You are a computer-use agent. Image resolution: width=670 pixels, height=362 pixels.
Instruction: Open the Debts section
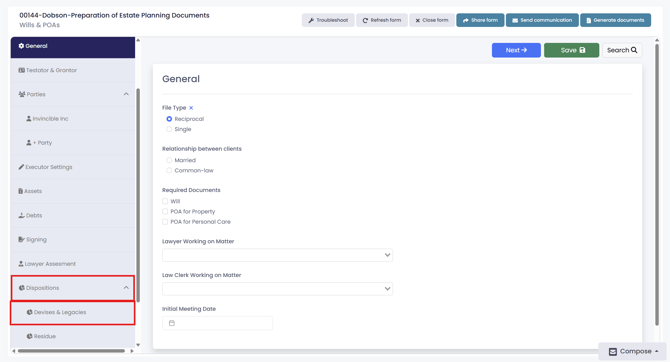[73, 215]
